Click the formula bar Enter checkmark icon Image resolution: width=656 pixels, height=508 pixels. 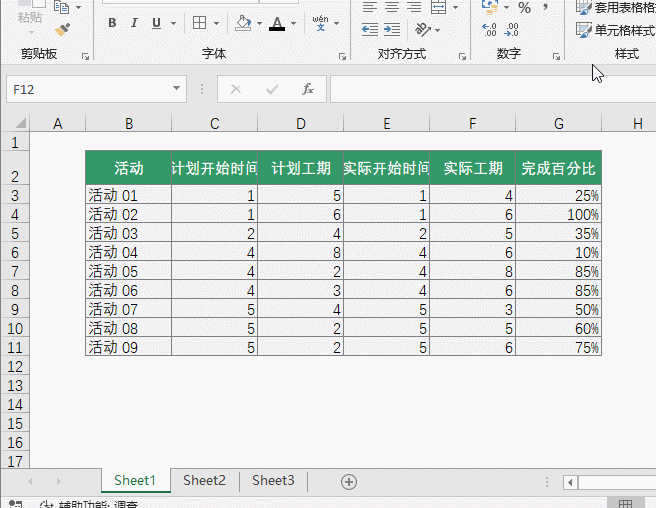(x=272, y=89)
